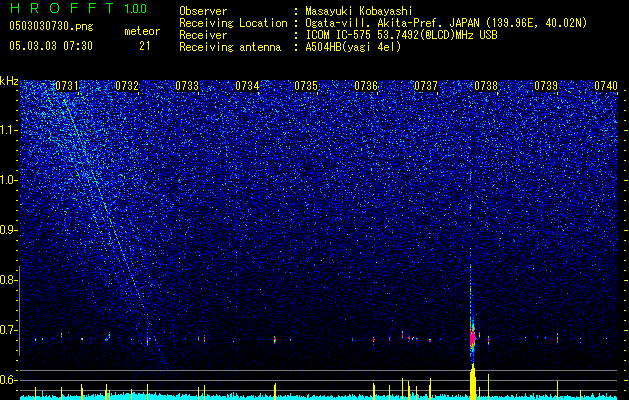Click the antenna text A504HB(yagi 4el)
Screen dimensions: 629x400
point(353,47)
